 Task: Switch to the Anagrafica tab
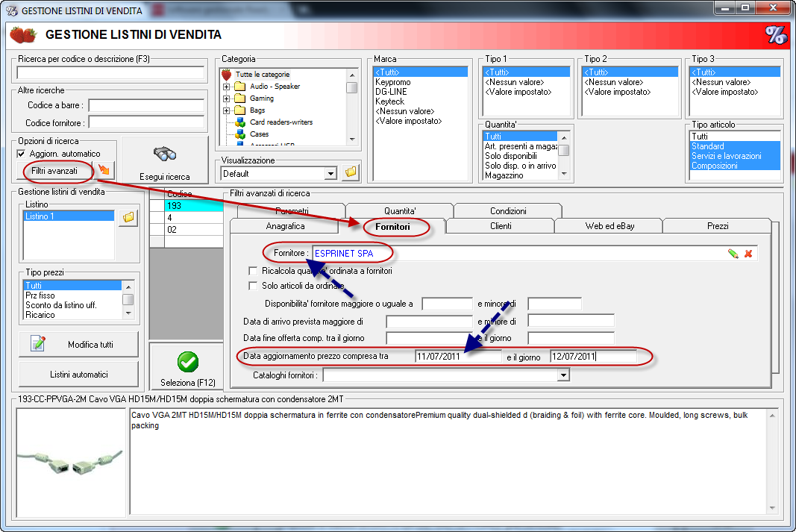[x=285, y=226]
